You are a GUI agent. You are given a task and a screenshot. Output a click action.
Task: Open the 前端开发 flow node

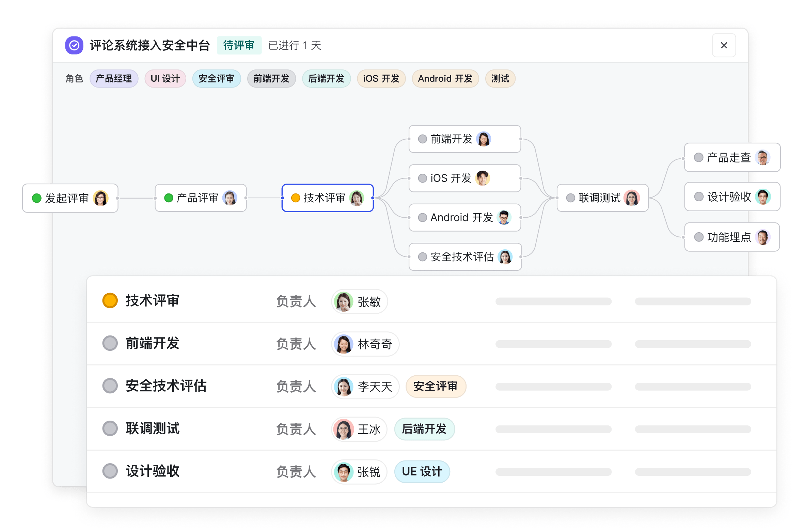point(465,139)
